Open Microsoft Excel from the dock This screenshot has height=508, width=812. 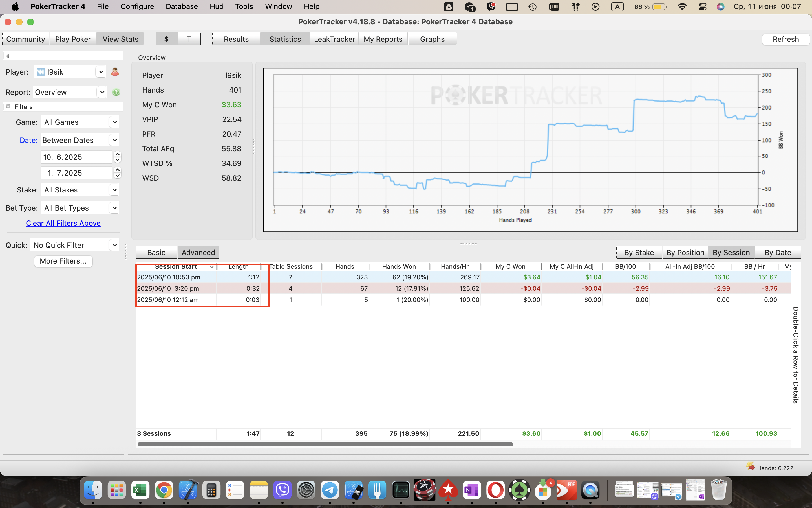tap(140, 490)
